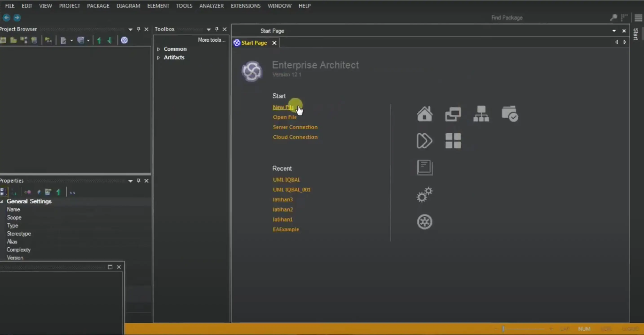Click the zoom slider in the status bar

click(x=503, y=329)
